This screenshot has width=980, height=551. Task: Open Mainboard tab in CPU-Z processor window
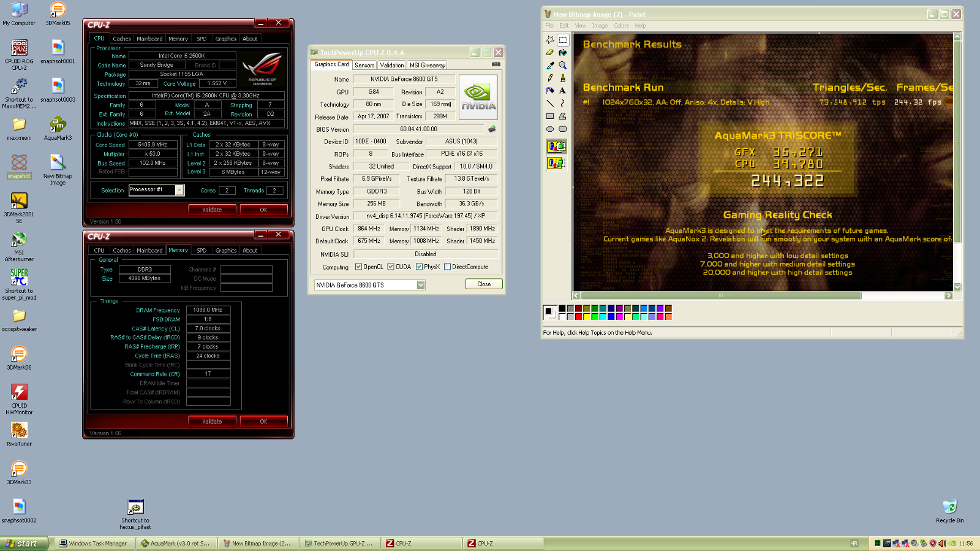coord(149,39)
